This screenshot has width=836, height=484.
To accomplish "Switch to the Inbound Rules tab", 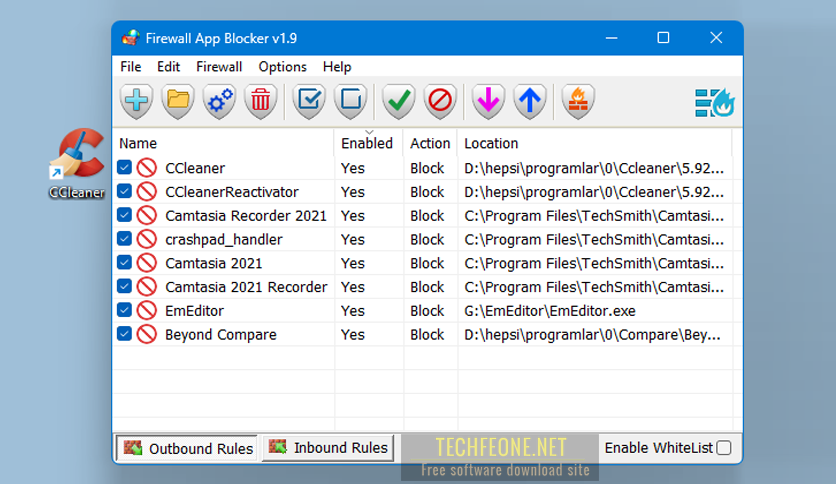I will click(328, 448).
